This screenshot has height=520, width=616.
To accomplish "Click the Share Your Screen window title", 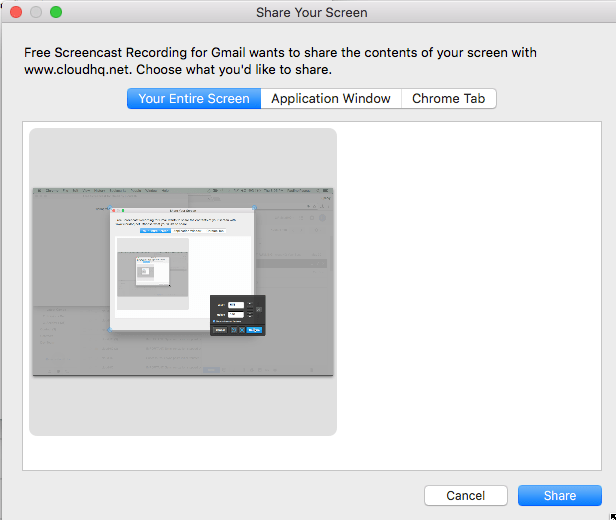I will point(312,13).
